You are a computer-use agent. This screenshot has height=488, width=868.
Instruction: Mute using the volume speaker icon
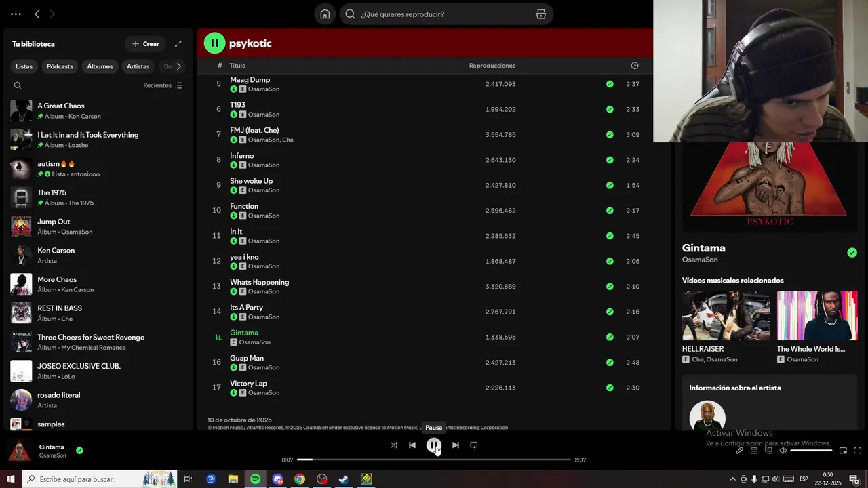point(783,451)
